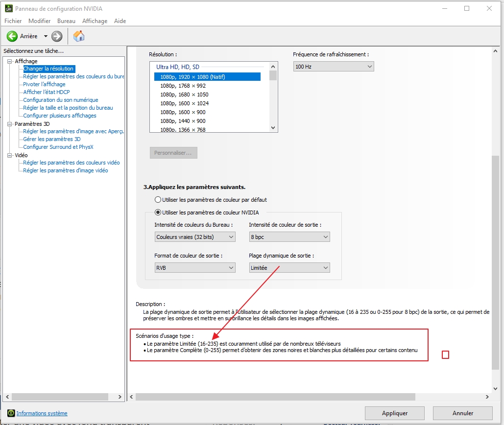Screen dimensions: 504x425
Task: Go to the Home icon in toolbar
Action: 79,36
